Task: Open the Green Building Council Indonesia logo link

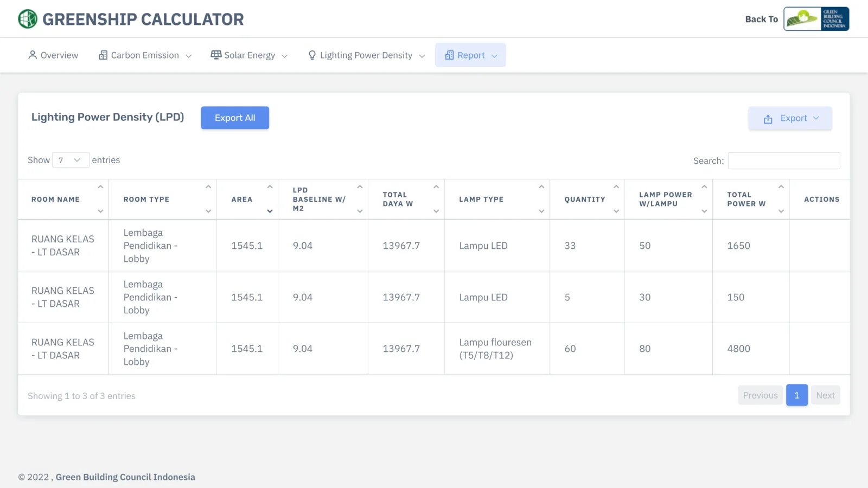Action: point(816,19)
